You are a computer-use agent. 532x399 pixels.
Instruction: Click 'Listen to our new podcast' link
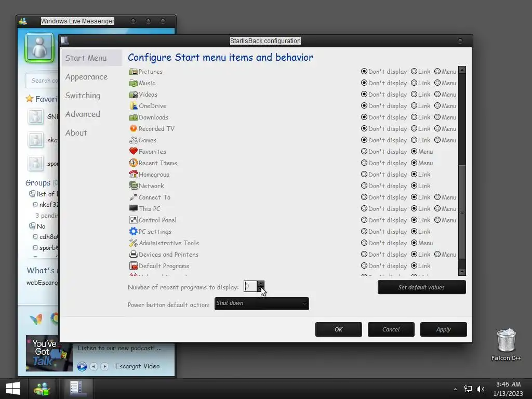coord(120,348)
